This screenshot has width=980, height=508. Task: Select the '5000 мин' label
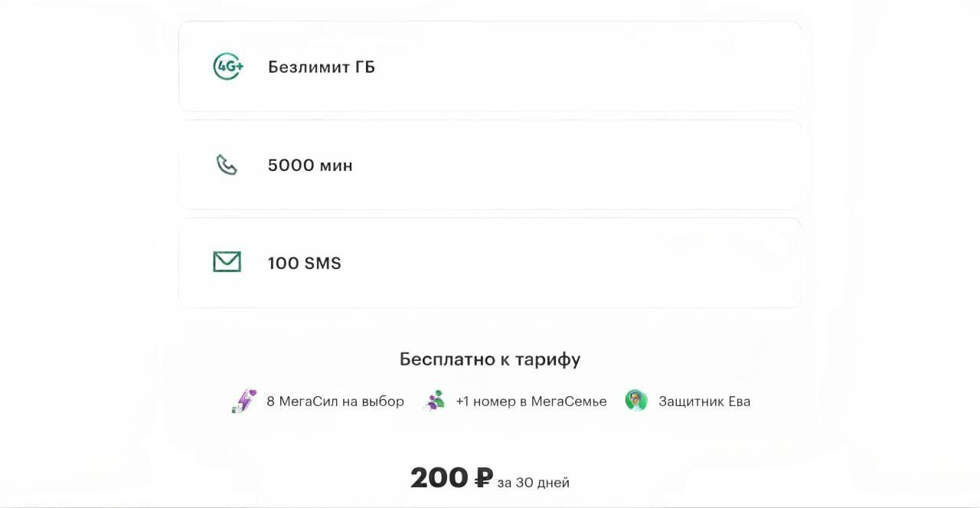(310, 166)
